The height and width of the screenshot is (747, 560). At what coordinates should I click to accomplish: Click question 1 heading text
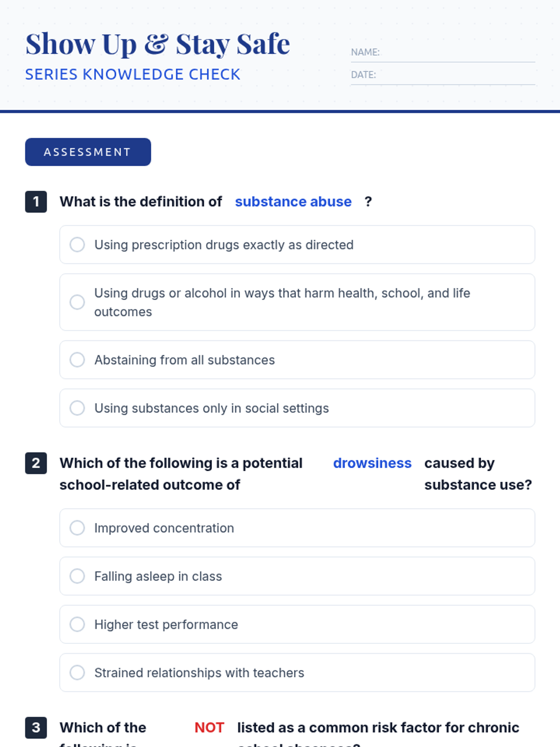(141, 202)
